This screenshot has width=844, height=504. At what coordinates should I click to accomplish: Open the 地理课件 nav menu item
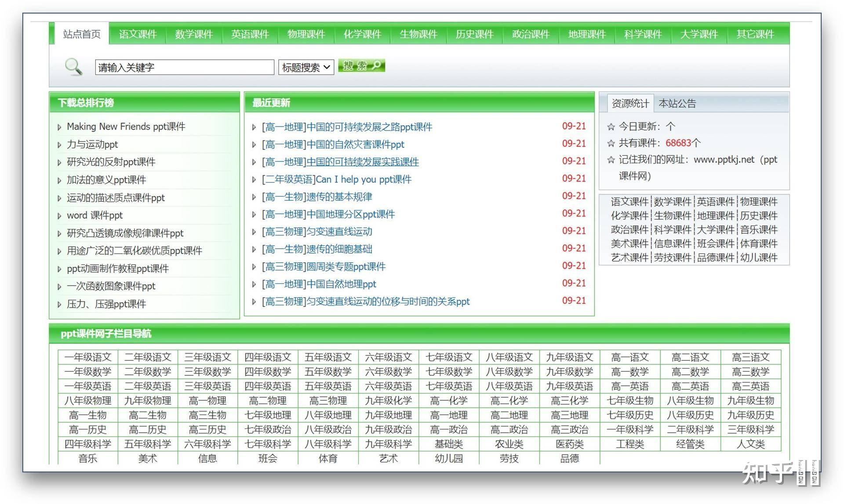click(x=587, y=34)
